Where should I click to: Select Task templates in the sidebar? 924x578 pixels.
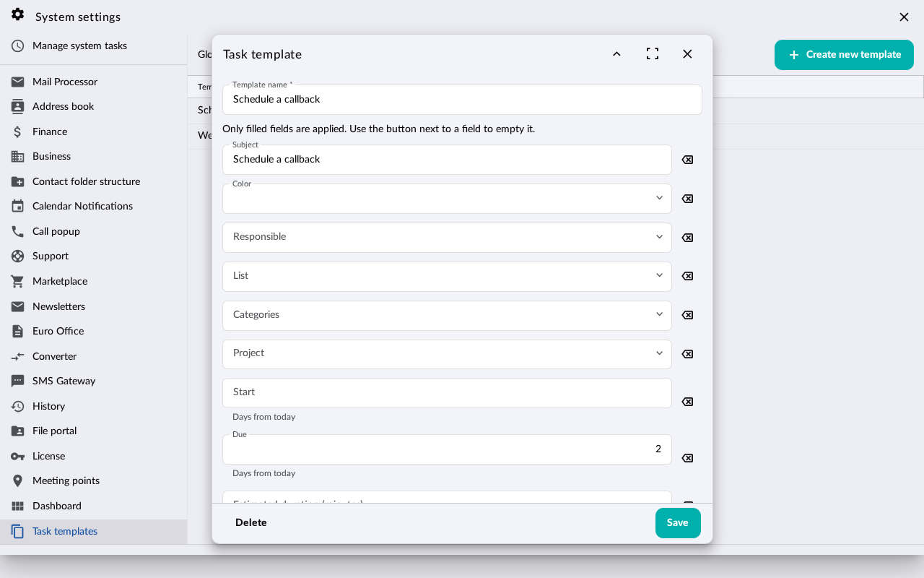point(94,532)
